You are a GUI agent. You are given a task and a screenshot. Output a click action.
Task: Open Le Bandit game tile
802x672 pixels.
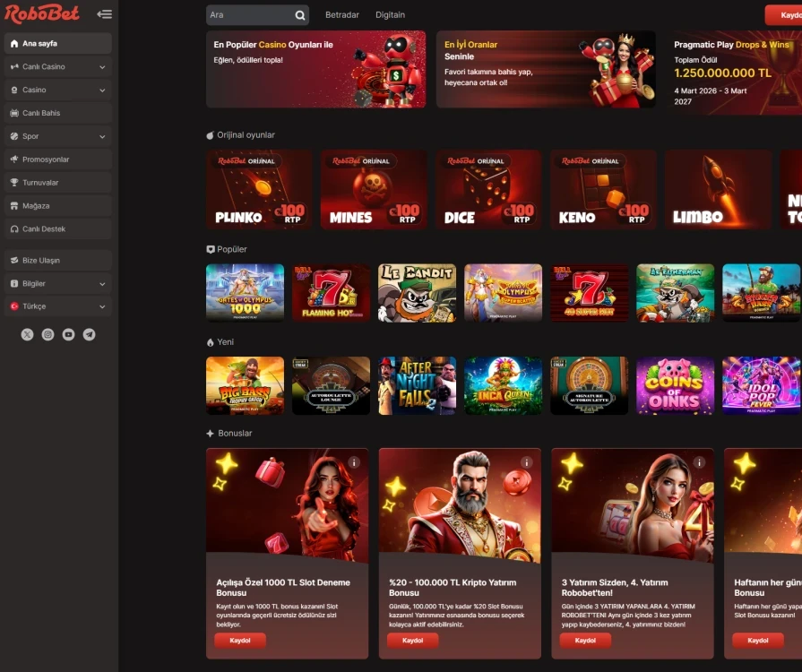coord(417,293)
